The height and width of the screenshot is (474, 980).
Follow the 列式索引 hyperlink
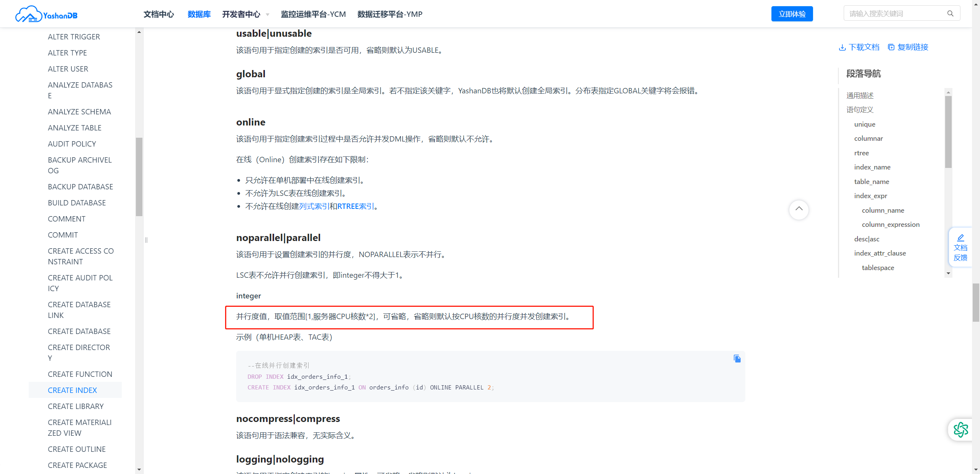click(x=314, y=206)
